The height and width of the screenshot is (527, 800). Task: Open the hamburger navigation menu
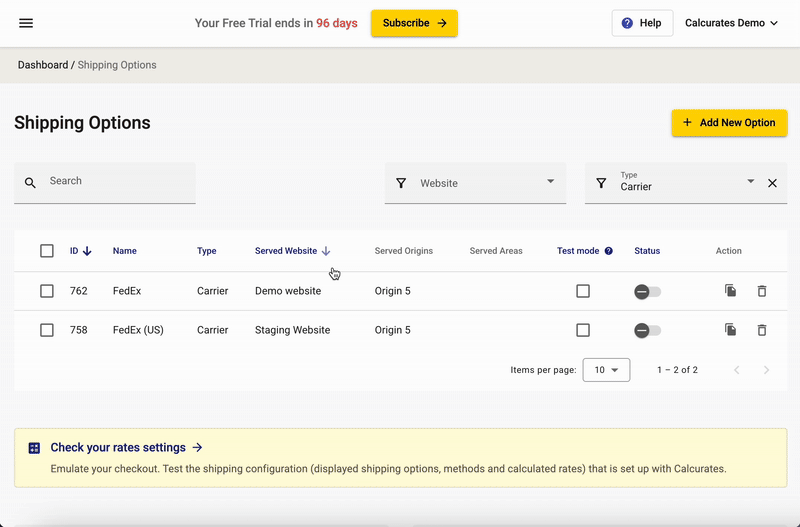[26, 23]
